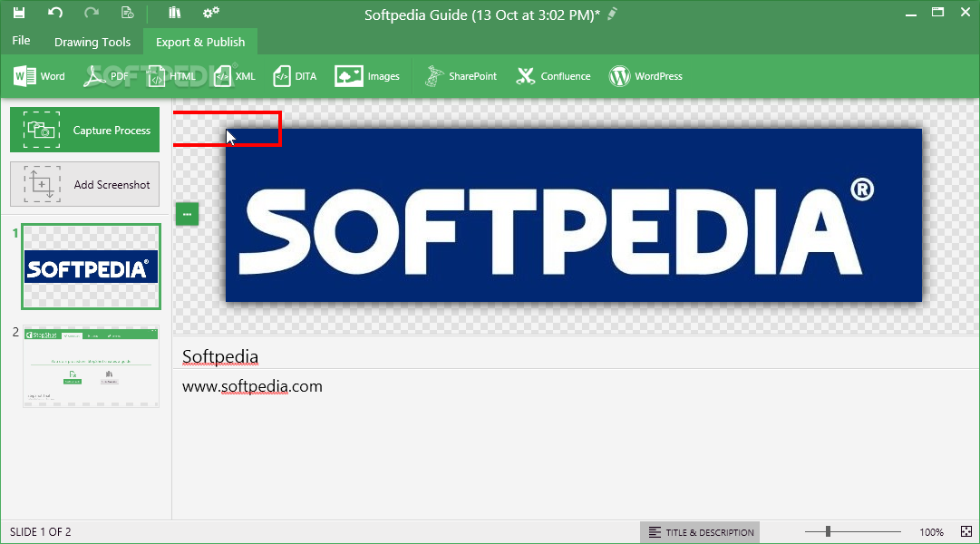Click the Softpedia logo image on canvas
This screenshot has width=980, height=544.
[574, 215]
